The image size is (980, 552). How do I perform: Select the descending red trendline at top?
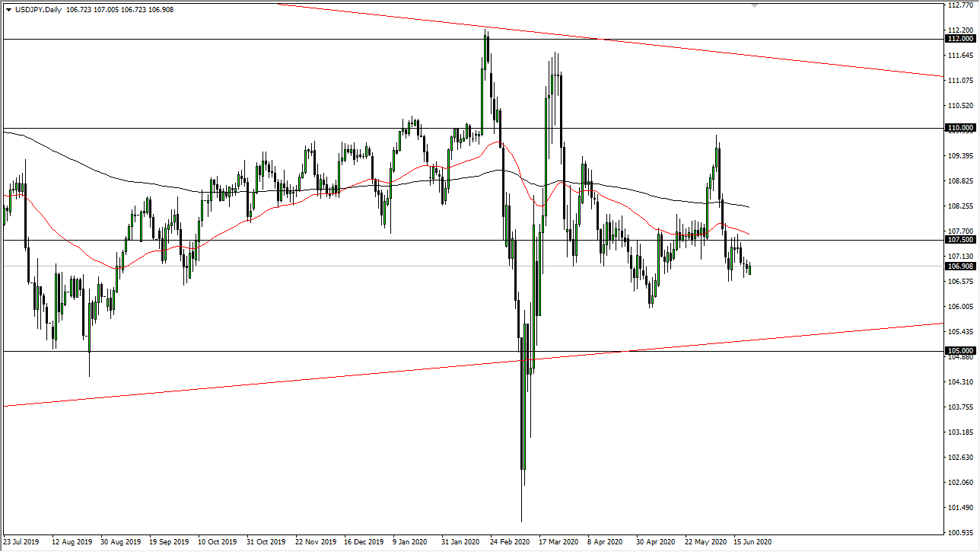(x=609, y=38)
